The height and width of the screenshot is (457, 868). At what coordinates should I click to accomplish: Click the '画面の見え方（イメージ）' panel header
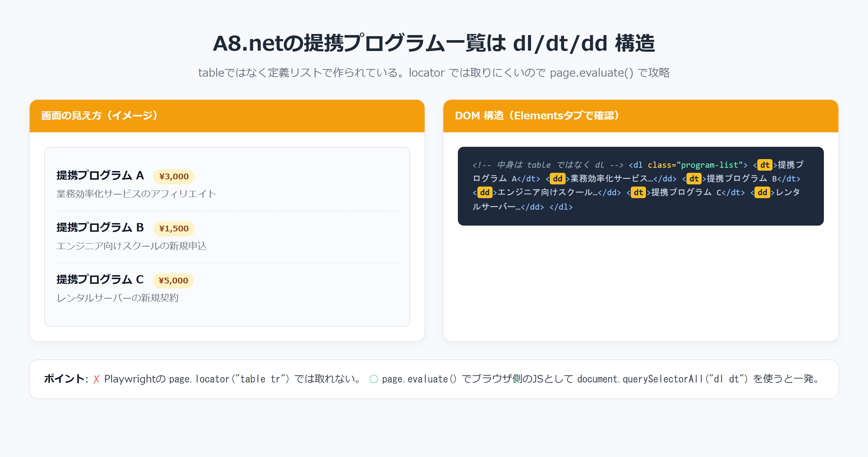point(227,116)
